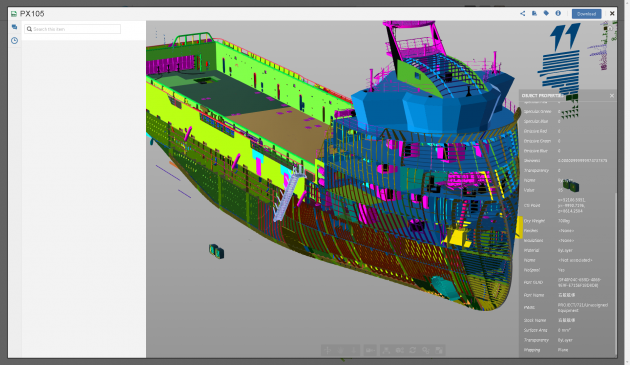Viewport: 630px width, 365px height.
Task: Select the pan tool in viewer toolbar
Action: pos(340,350)
